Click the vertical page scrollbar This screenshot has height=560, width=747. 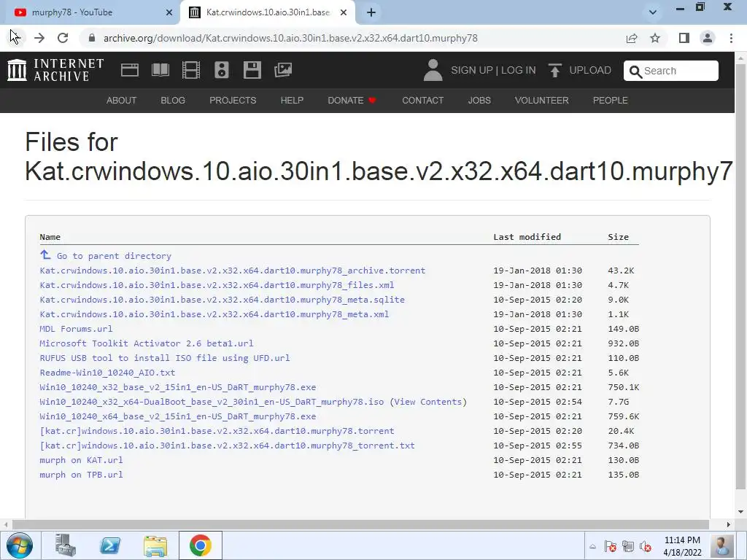tap(741, 276)
